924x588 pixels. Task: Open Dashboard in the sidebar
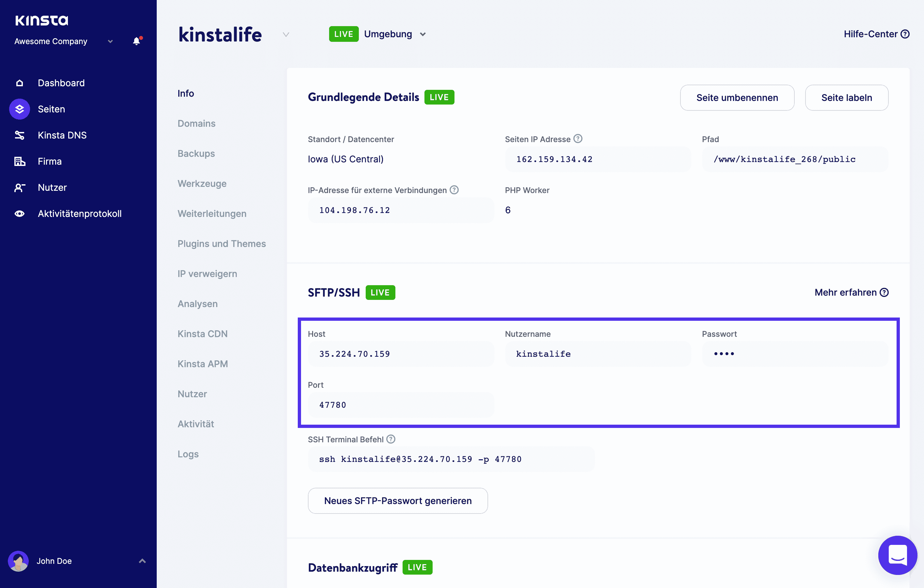coord(61,83)
